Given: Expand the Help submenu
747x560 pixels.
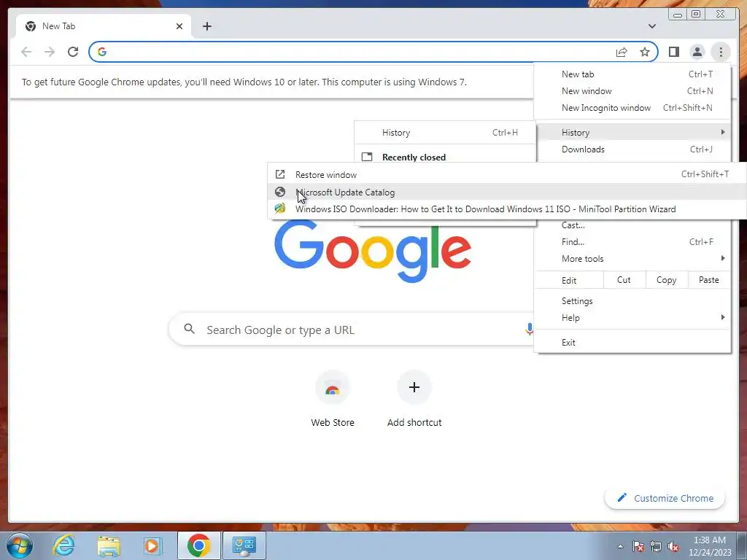Looking at the screenshot, I should [632, 318].
